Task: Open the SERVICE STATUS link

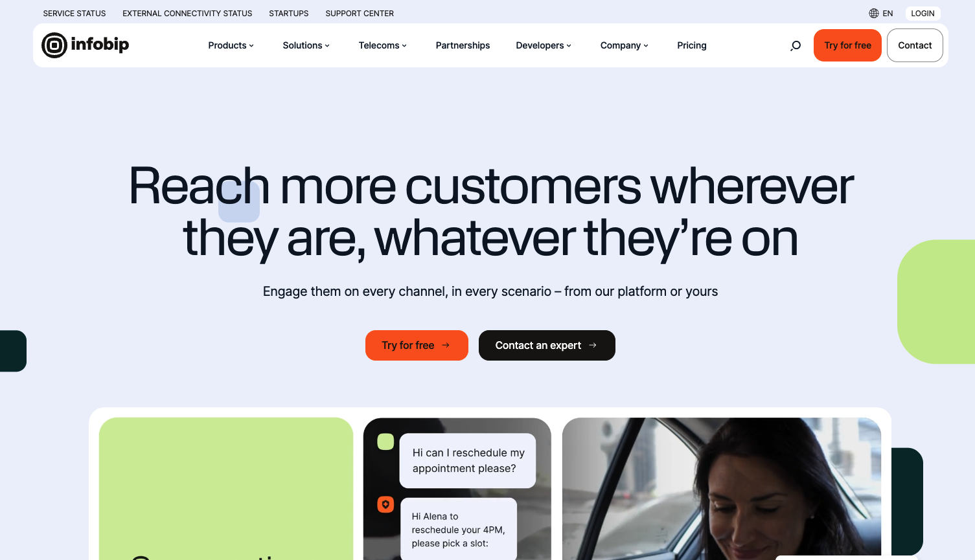Action: [x=75, y=13]
